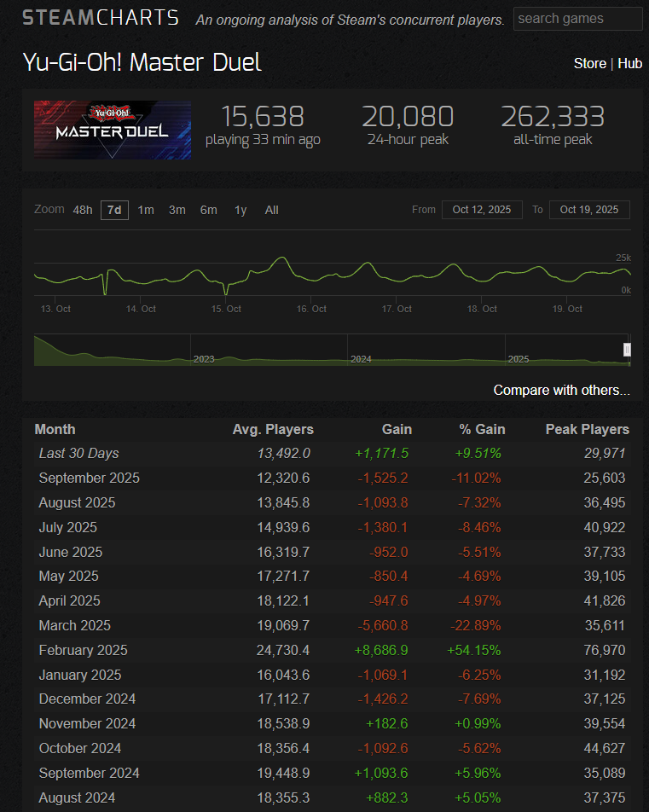The width and height of the screenshot is (649, 812).
Task: Click Compare with others link
Action: 561,390
